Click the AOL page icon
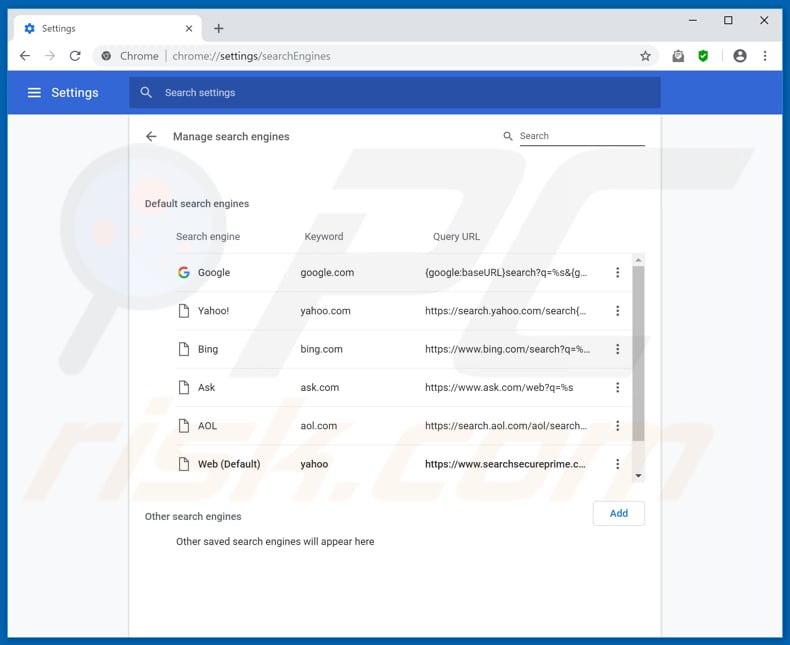This screenshot has height=645, width=790. 184,426
